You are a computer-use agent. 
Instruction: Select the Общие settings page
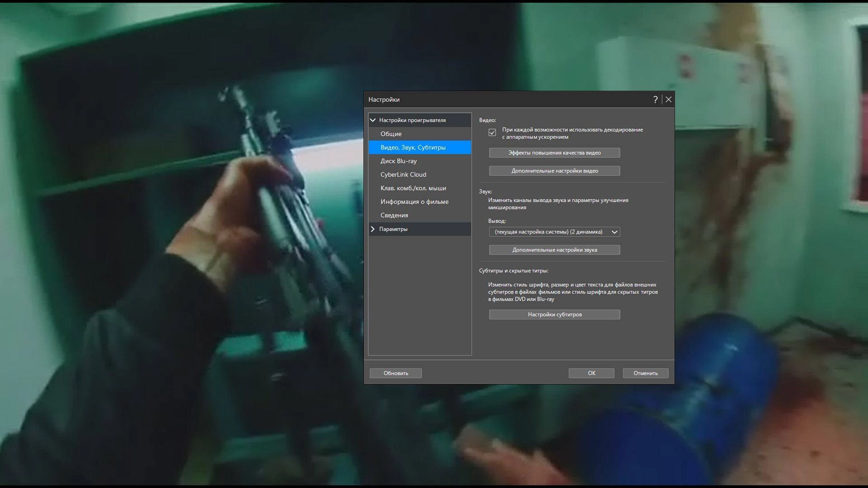click(x=420, y=134)
